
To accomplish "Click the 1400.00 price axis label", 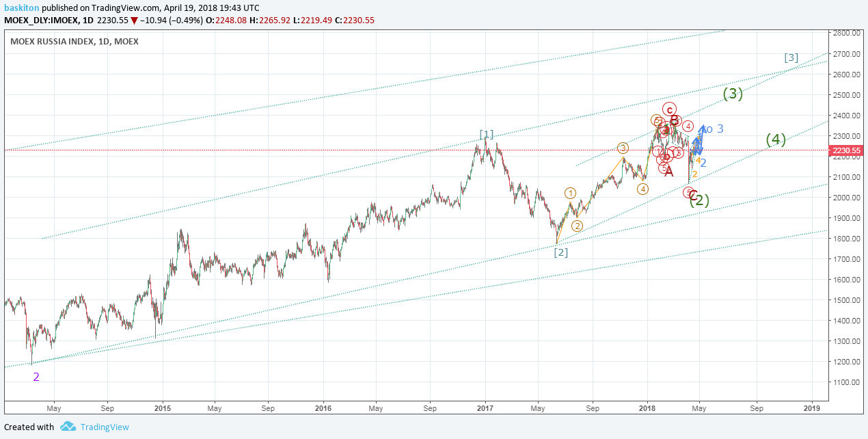I will pyautogui.click(x=847, y=321).
